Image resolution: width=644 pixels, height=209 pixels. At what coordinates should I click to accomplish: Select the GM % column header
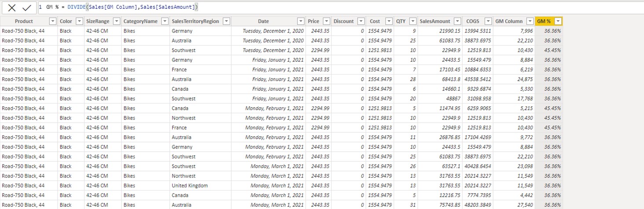point(545,21)
